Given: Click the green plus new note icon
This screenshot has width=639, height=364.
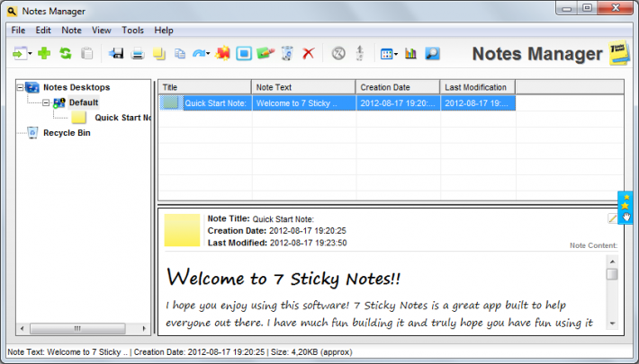Looking at the screenshot, I should (44, 53).
